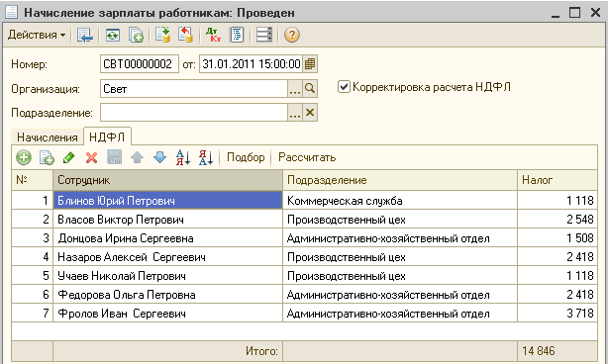Open the Подразделение selection ellipsis button
The image size is (608, 364).
(x=295, y=113)
